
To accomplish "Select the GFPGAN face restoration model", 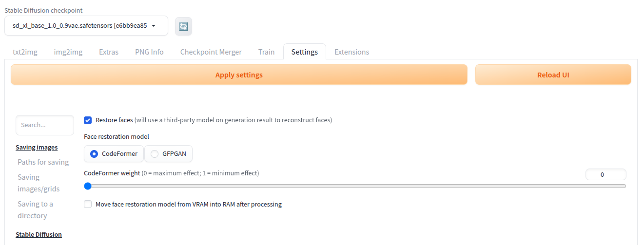I will [168, 154].
